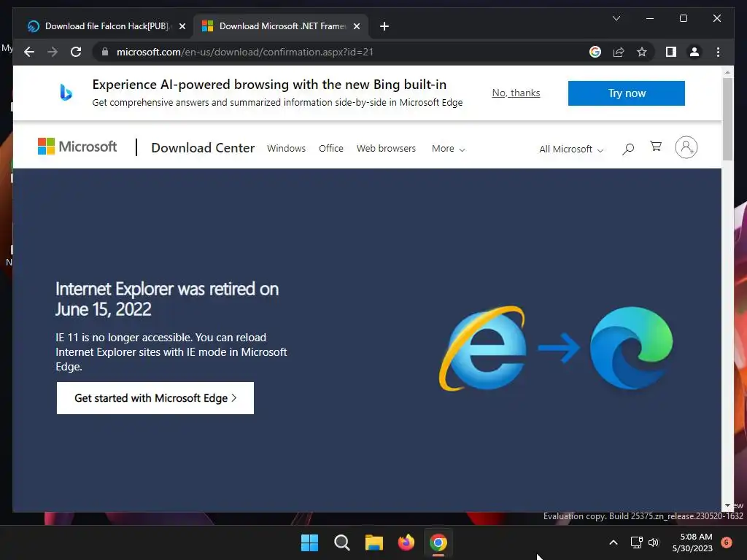
Task: Open a new tab with plus button
Action: coord(384,26)
